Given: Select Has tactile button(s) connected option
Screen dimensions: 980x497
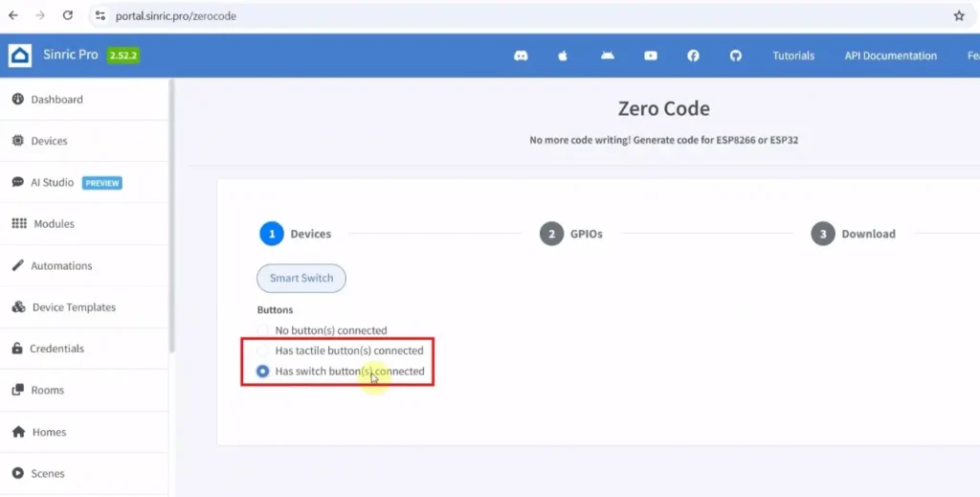Looking at the screenshot, I should (x=263, y=350).
